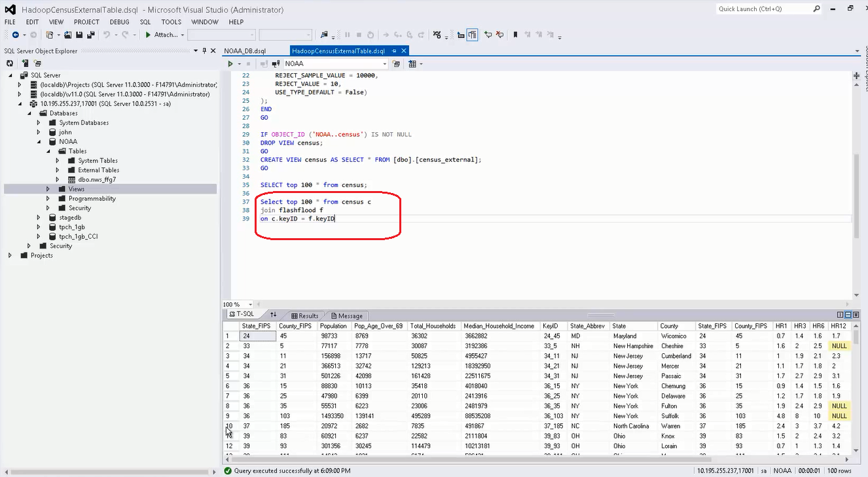This screenshot has width=868, height=477.
Task: Switch to the NOAA_DB.dsql tab
Action: (245, 50)
